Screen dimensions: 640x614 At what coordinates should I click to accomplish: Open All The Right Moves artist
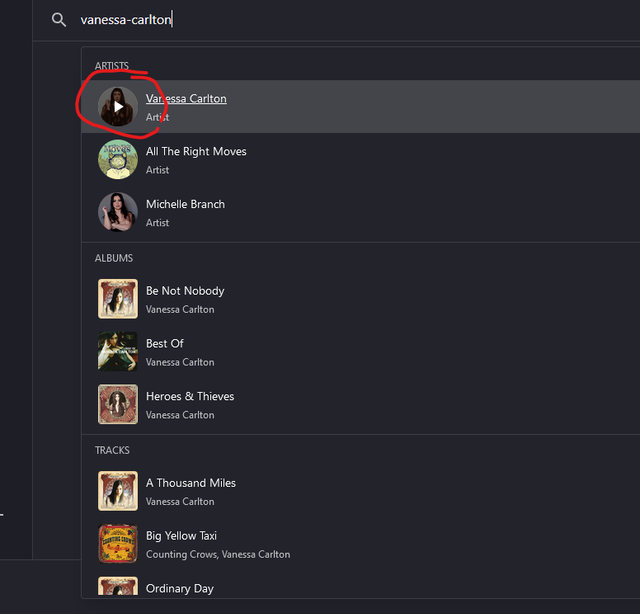(x=196, y=151)
